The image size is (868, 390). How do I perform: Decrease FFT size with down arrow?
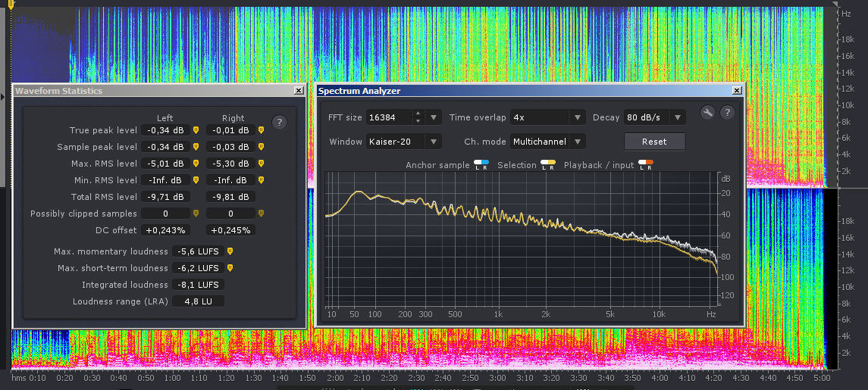pyautogui.click(x=418, y=120)
